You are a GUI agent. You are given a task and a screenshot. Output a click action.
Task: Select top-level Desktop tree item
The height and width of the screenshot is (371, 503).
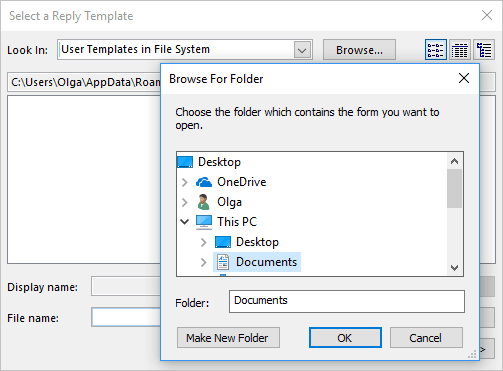point(219,162)
